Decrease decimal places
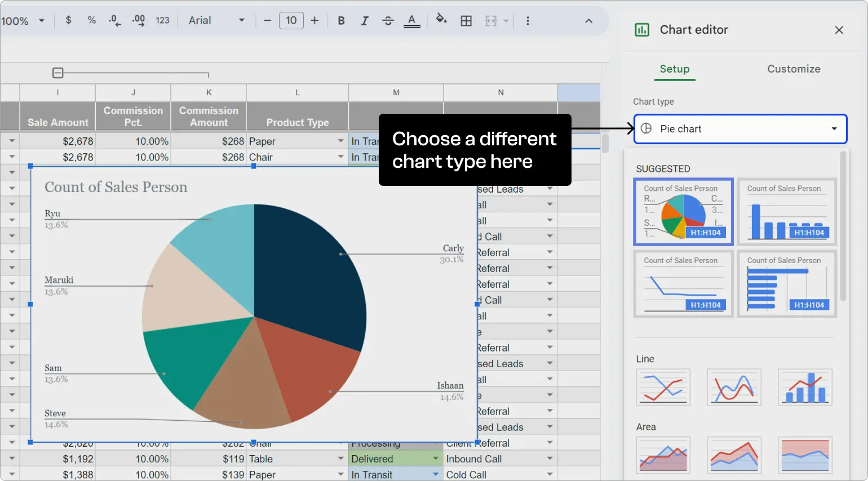Screen dimensions: 868x481 tap(114, 20)
